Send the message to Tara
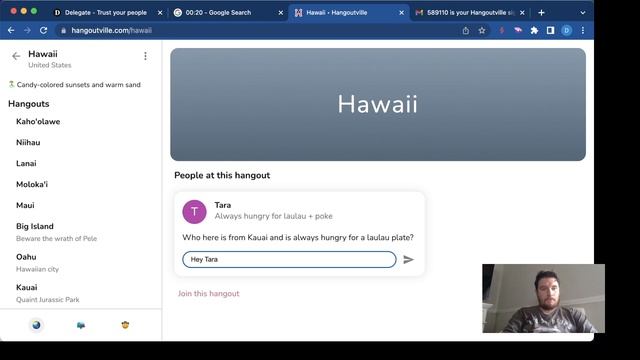 (x=408, y=260)
